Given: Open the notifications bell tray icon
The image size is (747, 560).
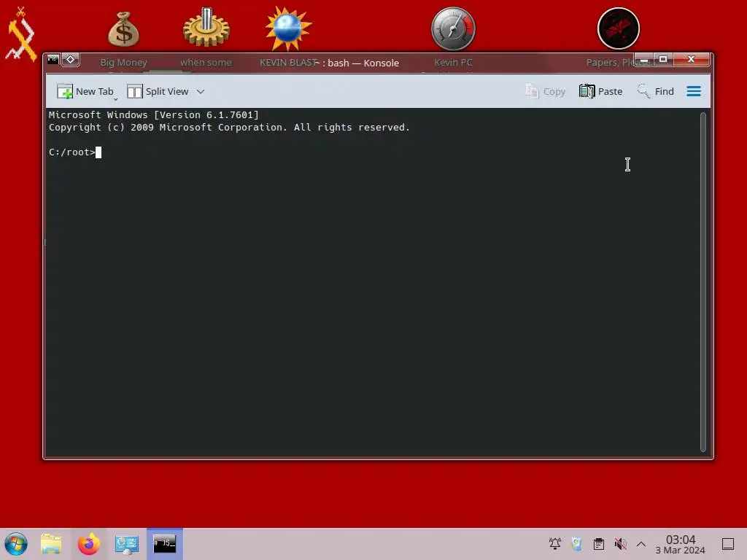Looking at the screenshot, I should point(555,544).
